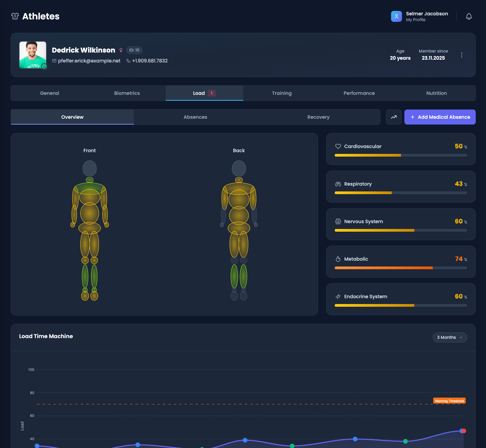Click the Endocrine System icon
Screen dimensions: 486x448
(x=338, y=296)
